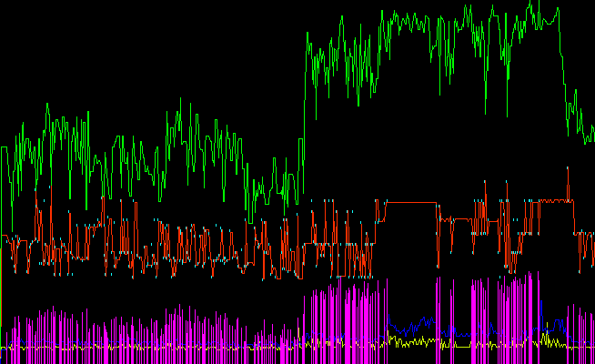Viewport: 595px width, 364px height.
Task: Click the first tall green peak on the left
Action: [x=46, y=106]
